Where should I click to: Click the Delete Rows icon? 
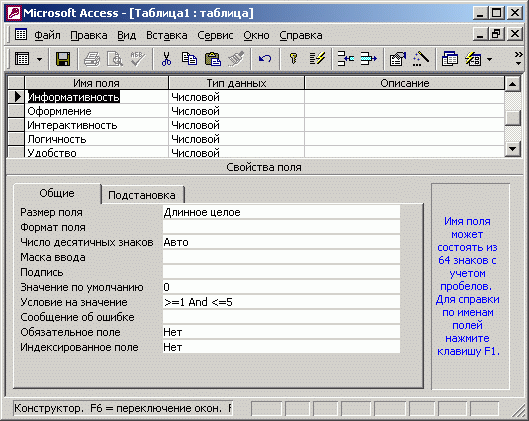[369, 59]
